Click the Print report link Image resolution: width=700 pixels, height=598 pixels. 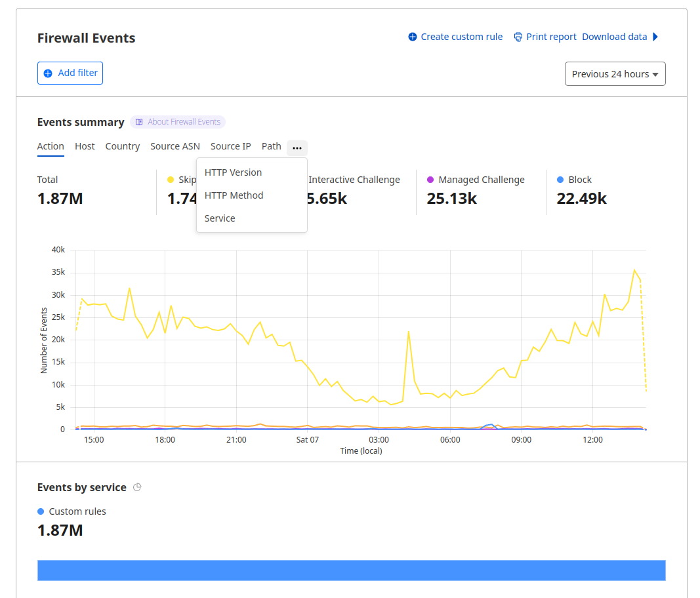pyautogui.click(x=551, y=37)
